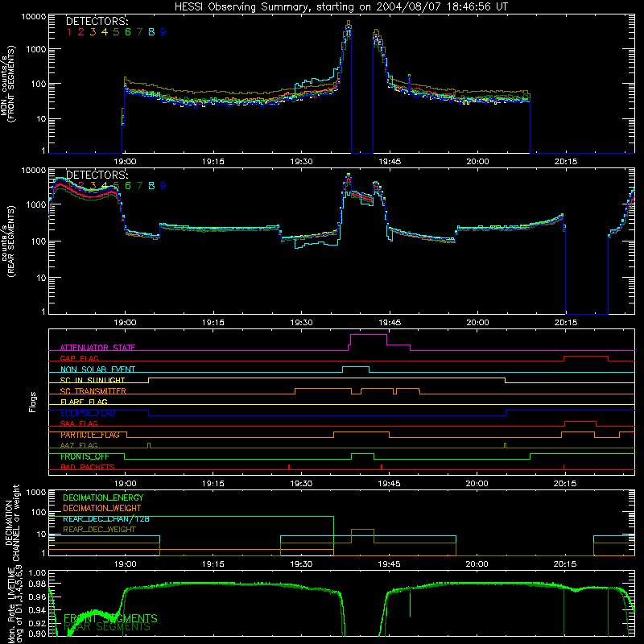Click 19:30 tick under the decimation plot
This screenshot has width=644, height=644.
tap(301, 564)
